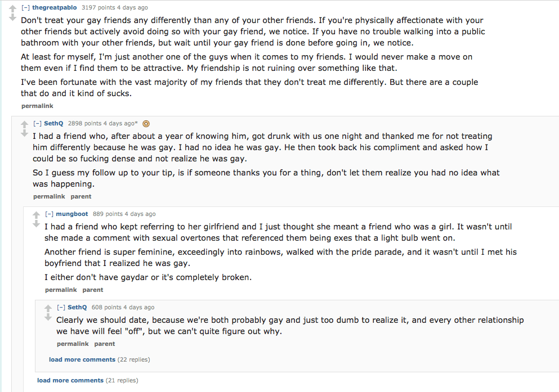The image size is (559, 392).
Task: Collapse thegreatpablo's comment thread
Action: 25,8
